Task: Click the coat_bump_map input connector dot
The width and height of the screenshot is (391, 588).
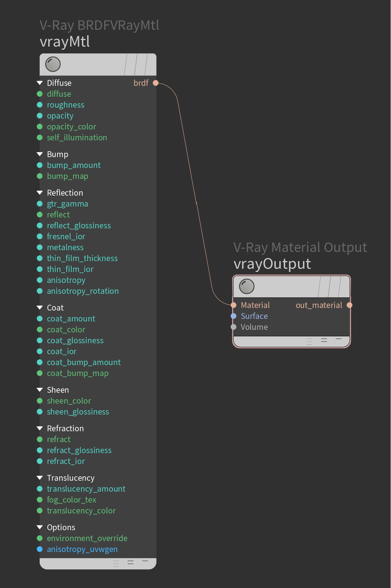Action: point(40,373)
